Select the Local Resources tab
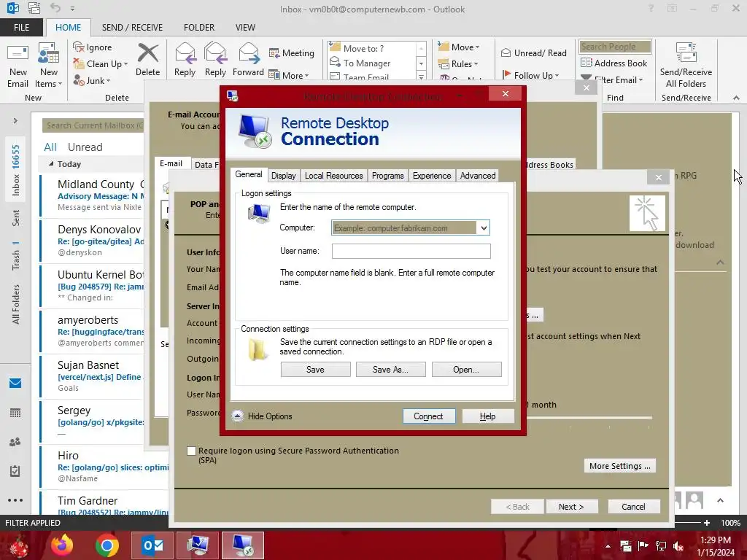The image size is (747, 560). click(x=333, y=176)
